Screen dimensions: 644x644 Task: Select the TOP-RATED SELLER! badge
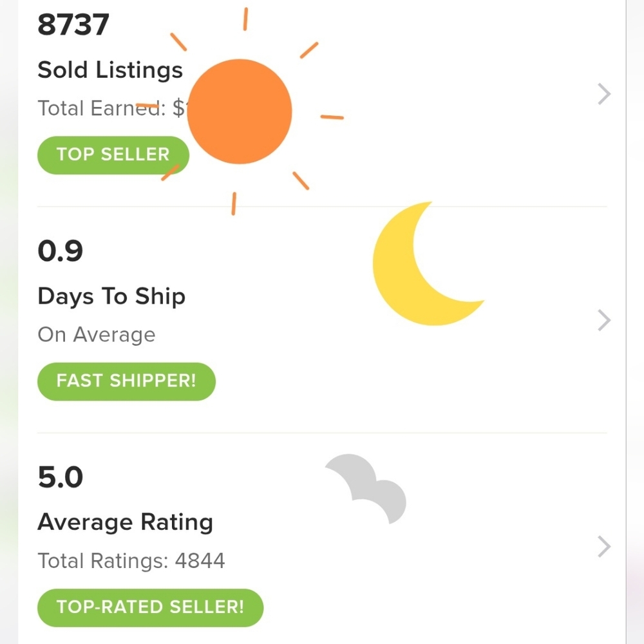tap(150, 607)
